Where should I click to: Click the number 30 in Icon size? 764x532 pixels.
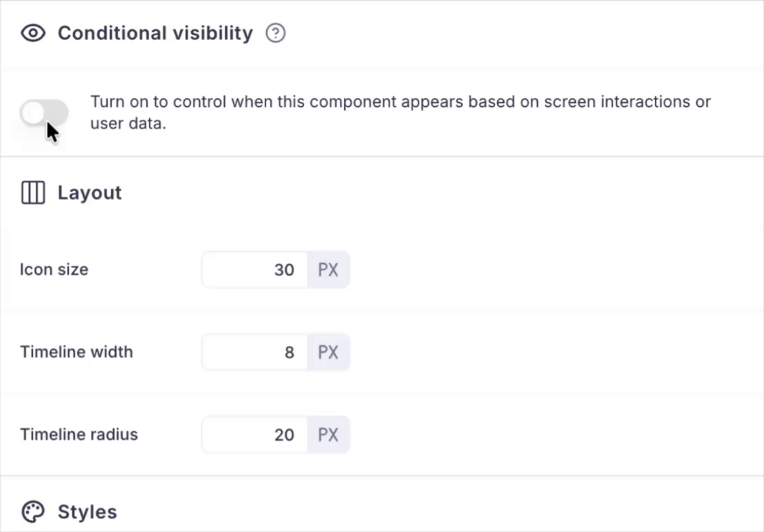click(x=284, y=270)
